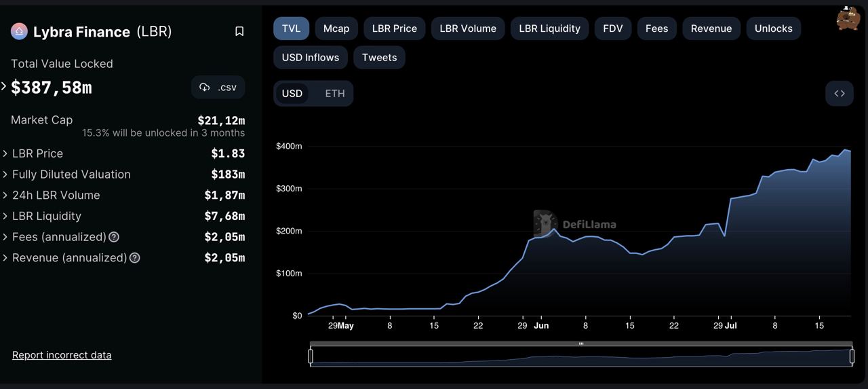Image resolution: width=868 pixels, height=389 pixels.
Task: Toggle the TVL chart metric
Action: coord(292,29)
